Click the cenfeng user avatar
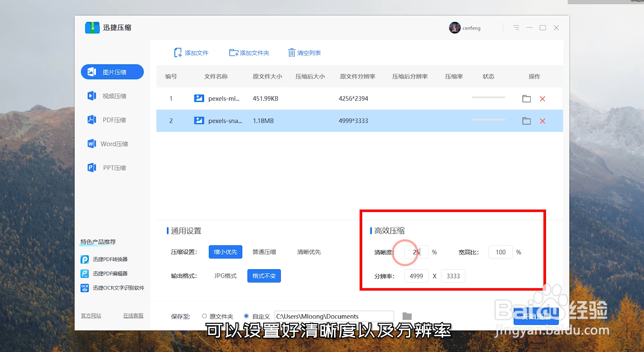The image size is (644, 352). click(x=455, y=28)
